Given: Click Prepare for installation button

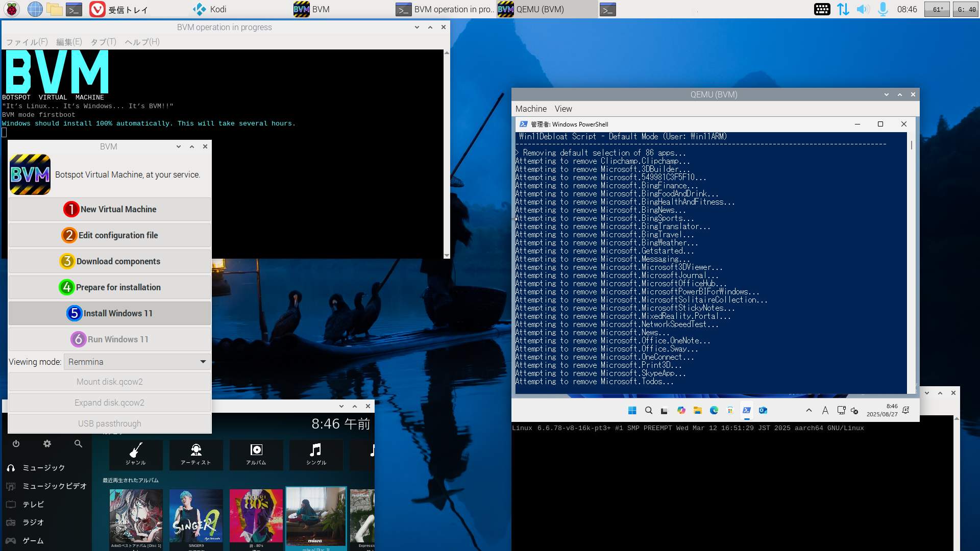Looking at the screenshot, I should (x=109, y=287).
